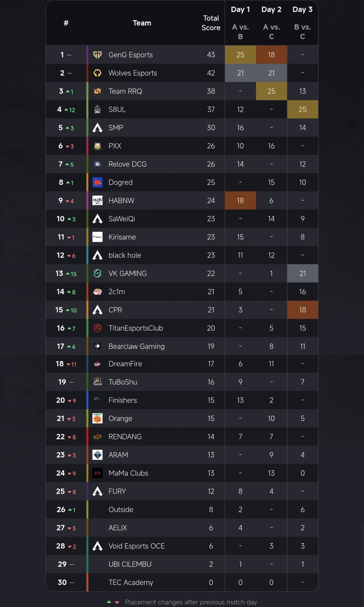Select the Day 1 column header
The width and height of the screenshot is (364, 607).
click(240, 9)
